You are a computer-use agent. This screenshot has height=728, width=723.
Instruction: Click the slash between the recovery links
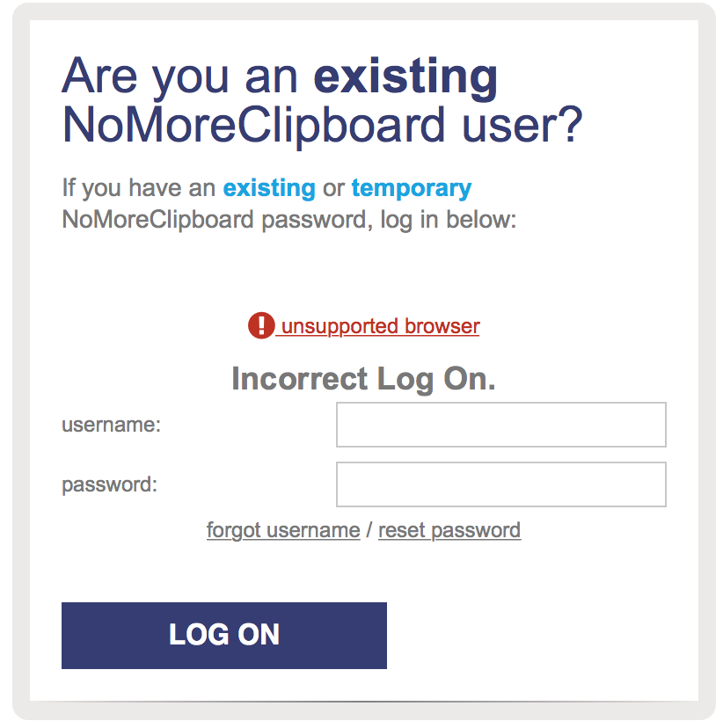tap(369, 530)
